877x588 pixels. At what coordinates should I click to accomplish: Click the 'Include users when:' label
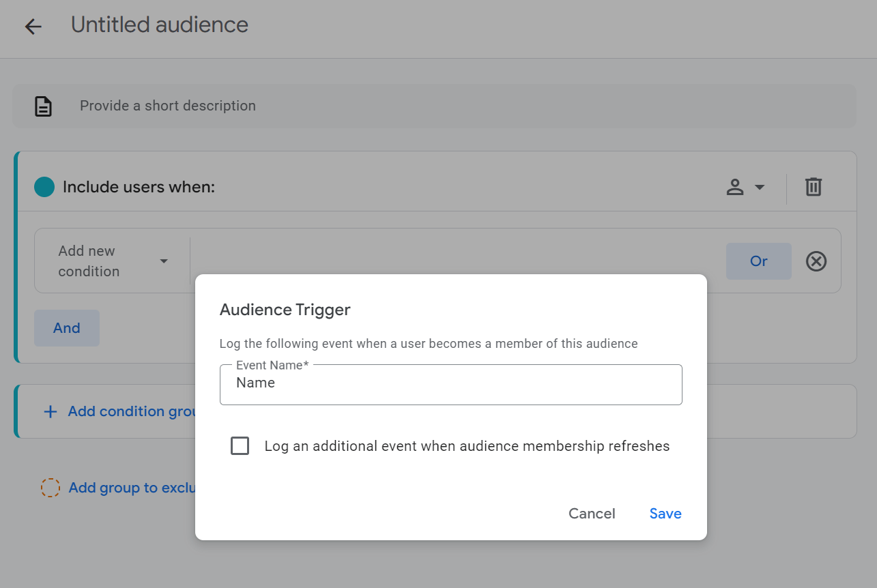(139, 187)
